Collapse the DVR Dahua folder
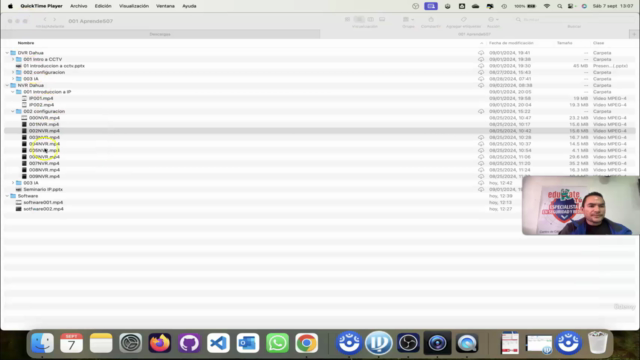 pyautogui.click(x=7, y=53)
